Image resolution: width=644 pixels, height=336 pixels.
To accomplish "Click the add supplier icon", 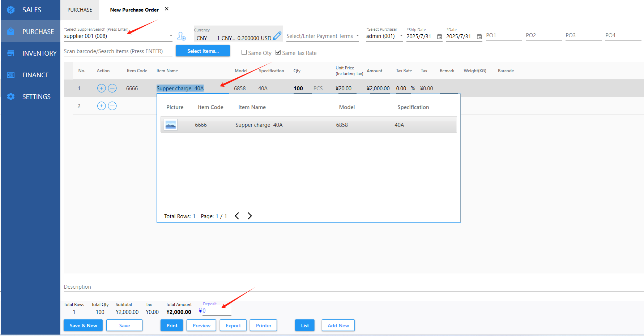I will tap(181, 36).
